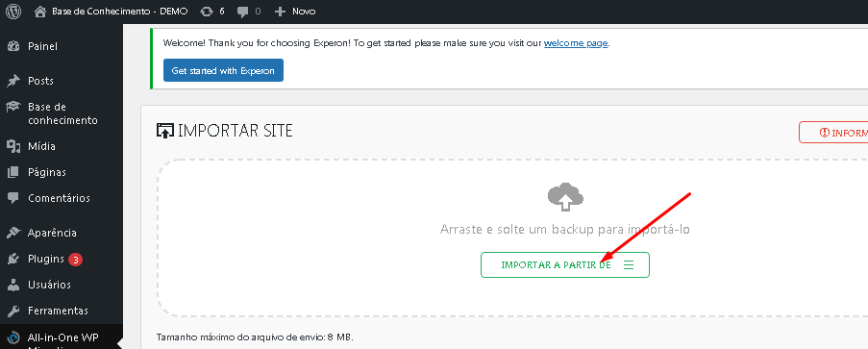868x349 pixels.
Task: Click Get started with Experon button
Action: pyautogui.click(x=223, y=70)
